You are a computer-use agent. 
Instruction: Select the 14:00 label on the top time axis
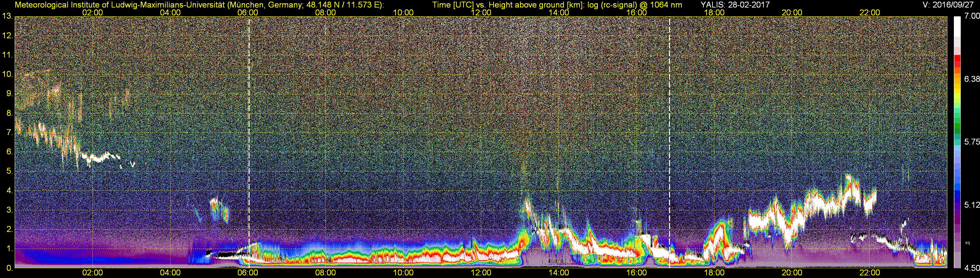tap(559, 12)
